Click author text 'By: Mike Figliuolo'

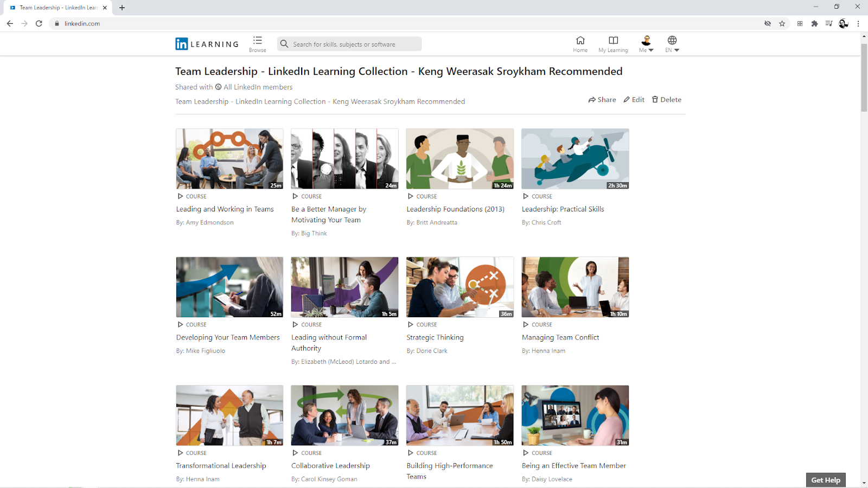click(x=200, y=351)
